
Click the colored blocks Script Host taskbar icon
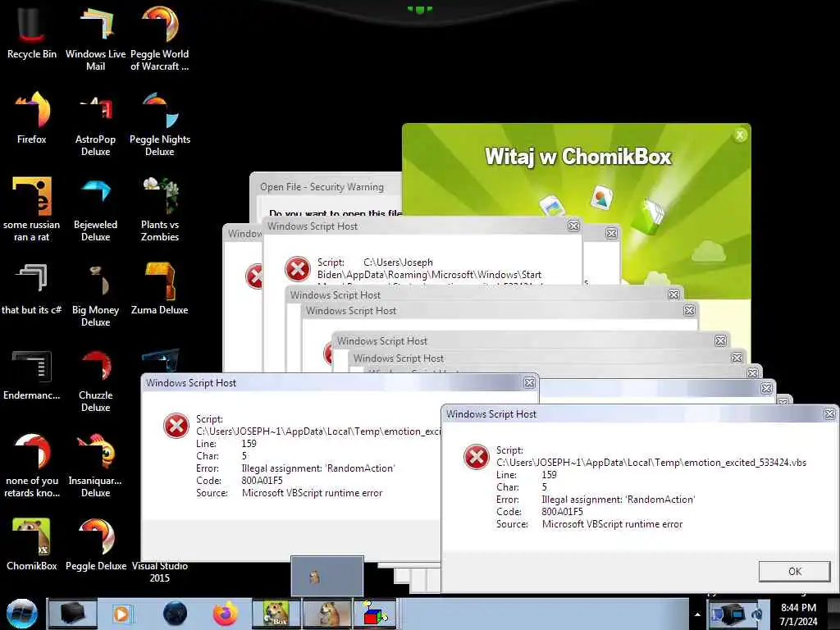375,614
